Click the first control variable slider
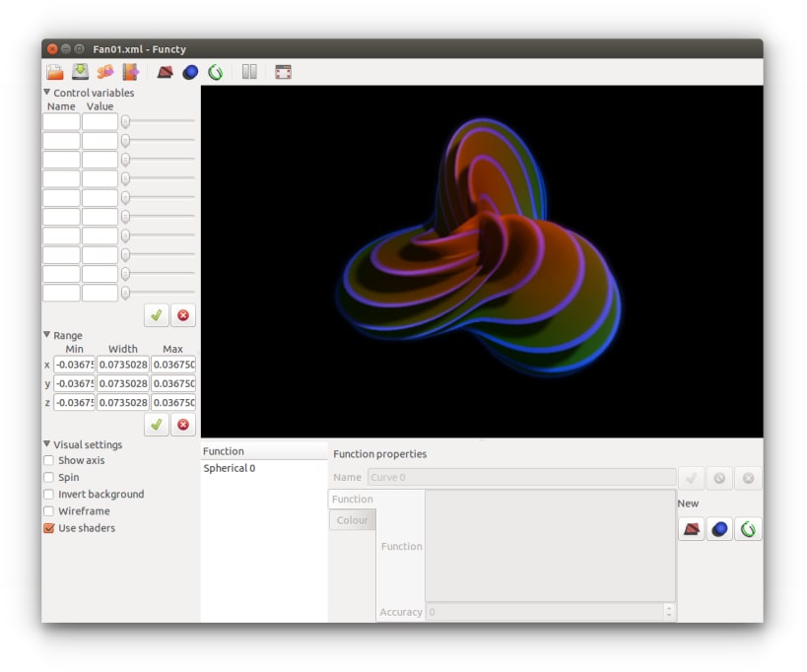The width and height of the screenshot is (807, 672). (159, 121)
